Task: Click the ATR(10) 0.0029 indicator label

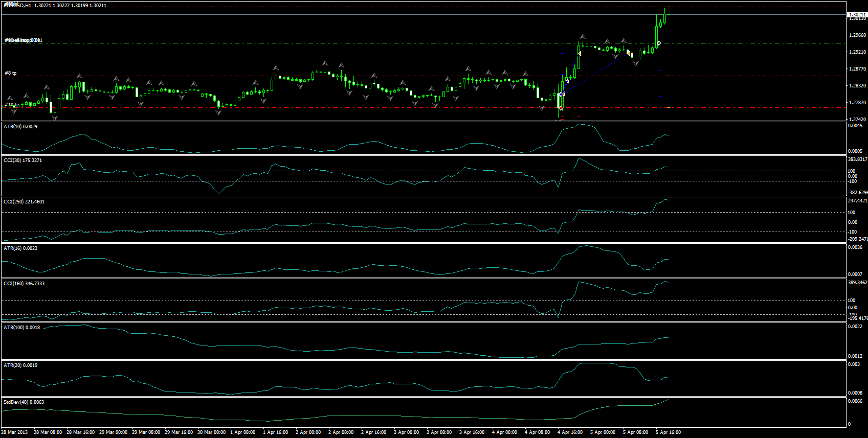Action: click(x=20, y=126)
